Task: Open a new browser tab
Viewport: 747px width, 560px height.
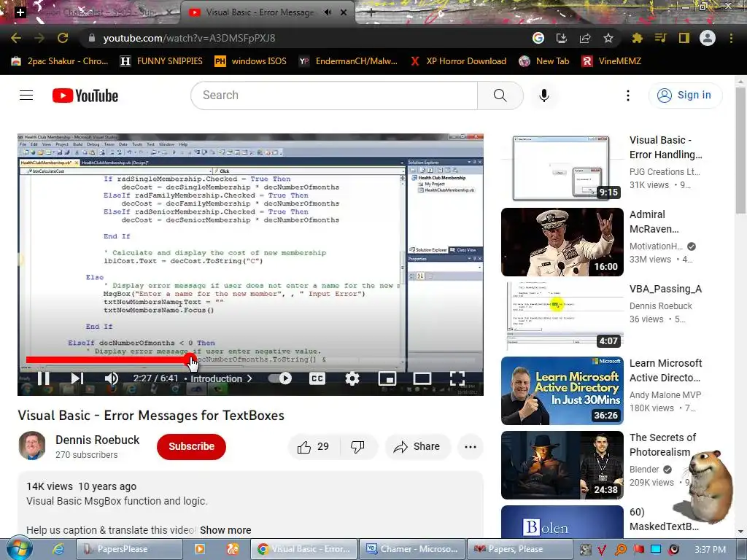Action: (x=371, y=12)
